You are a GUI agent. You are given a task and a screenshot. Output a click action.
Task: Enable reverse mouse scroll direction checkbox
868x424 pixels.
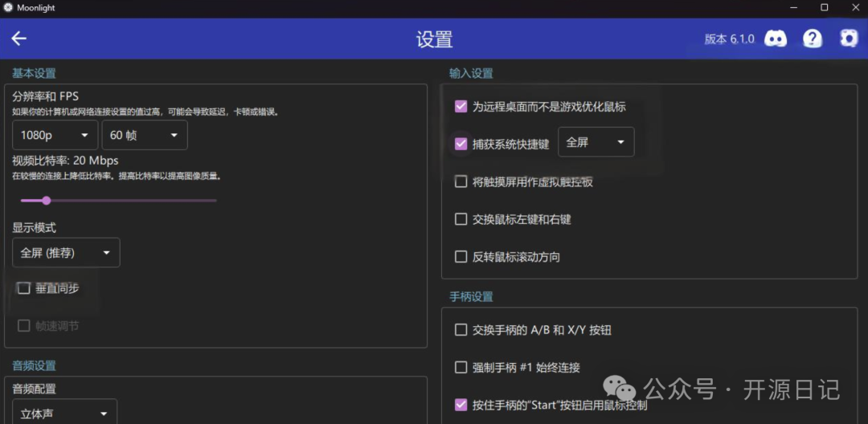(x=461, y=257)
